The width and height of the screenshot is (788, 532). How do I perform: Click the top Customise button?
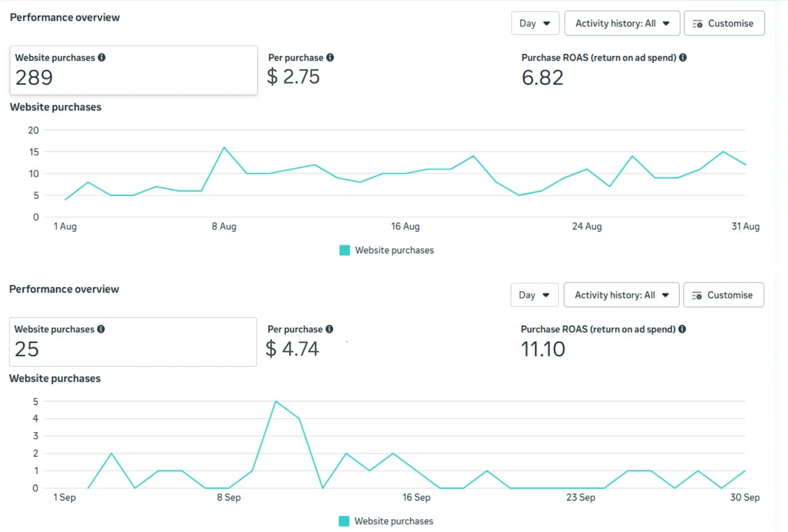coord(724,23)
